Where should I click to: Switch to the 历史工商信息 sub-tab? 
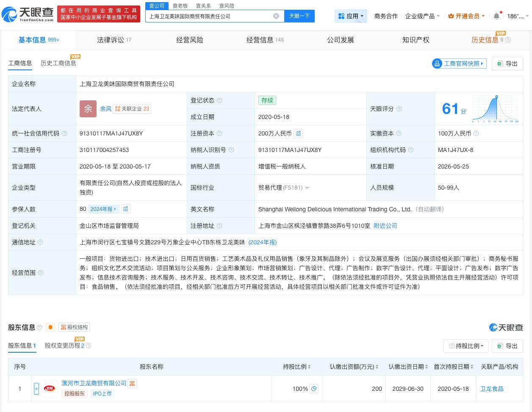click(x=58, y=63)
